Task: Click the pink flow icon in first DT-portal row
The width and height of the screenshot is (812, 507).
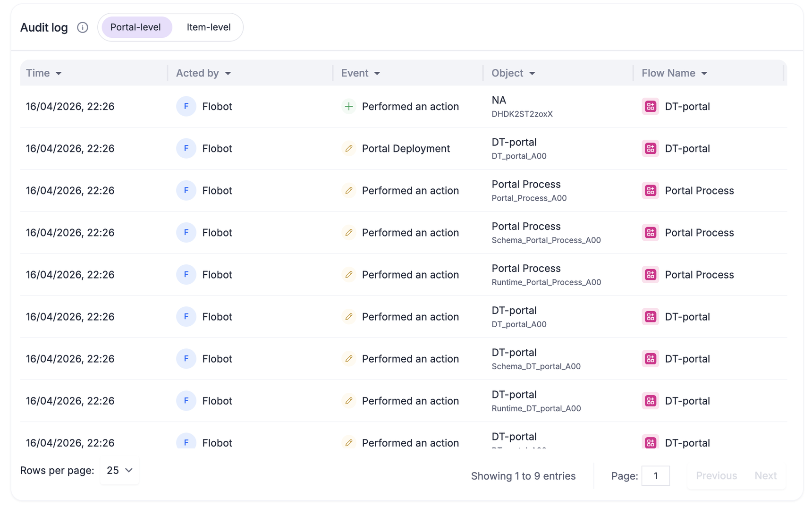Action: coord(650,107)
